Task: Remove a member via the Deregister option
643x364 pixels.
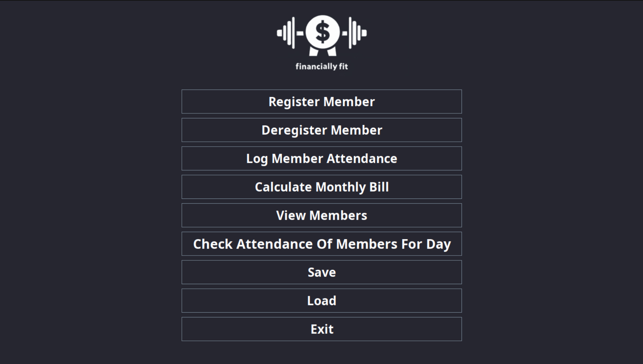Action: pyautogui.click(x=321, y=130)
